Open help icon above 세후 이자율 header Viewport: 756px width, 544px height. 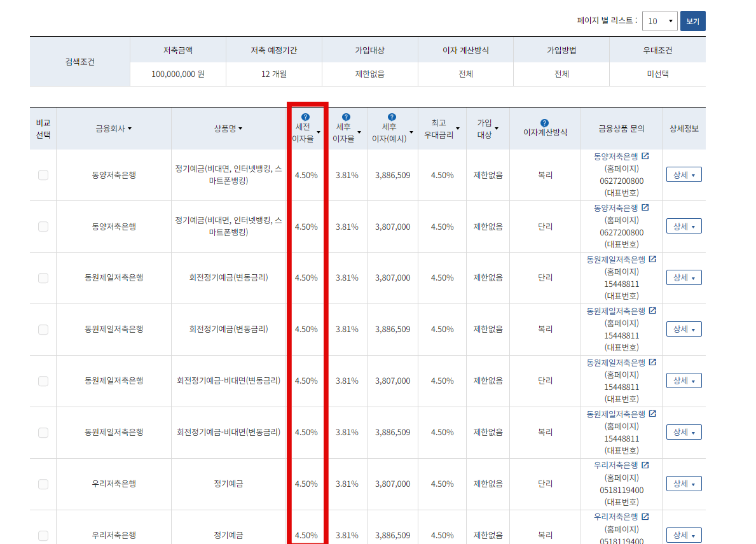point(346,117)
